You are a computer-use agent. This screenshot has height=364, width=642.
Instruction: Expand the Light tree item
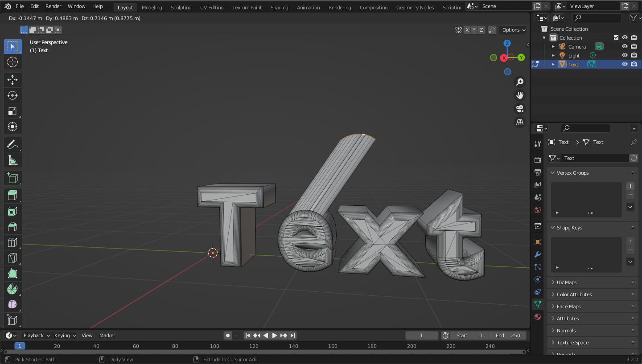coord(553,55)
